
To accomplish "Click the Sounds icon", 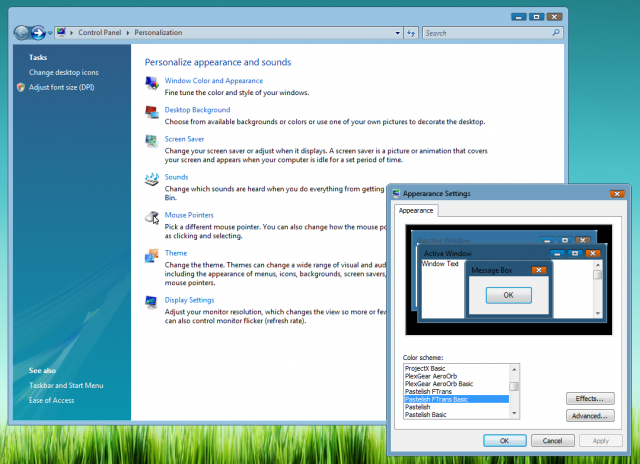I will pyautogui.click(x=151, y=179).
